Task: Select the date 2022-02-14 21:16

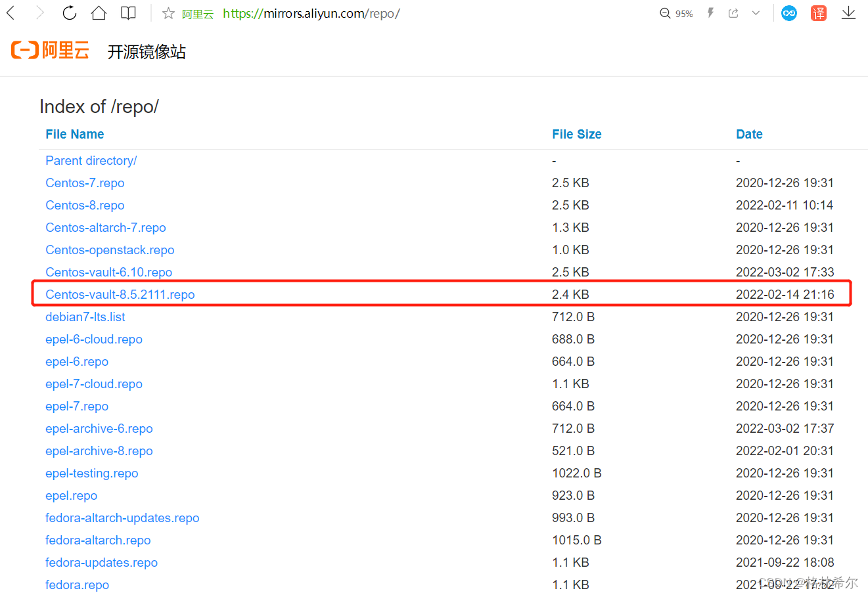Action: (x=785, y=294)
